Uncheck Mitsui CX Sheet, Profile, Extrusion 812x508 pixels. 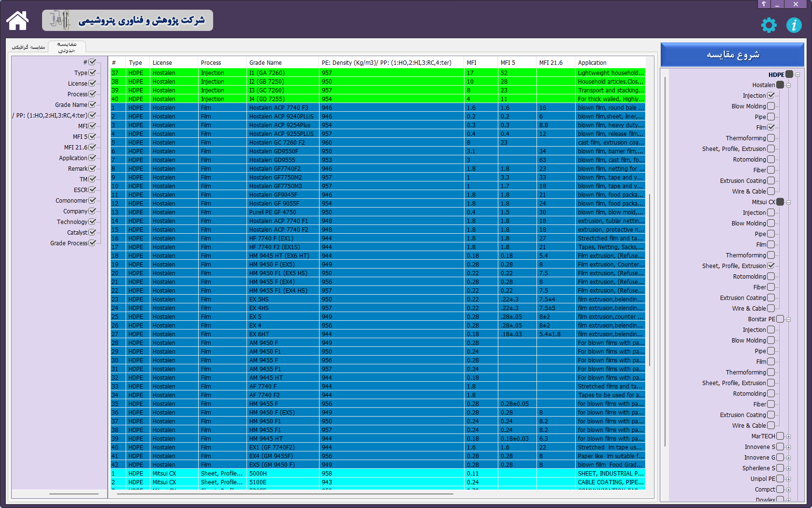(x=771, y=266)
